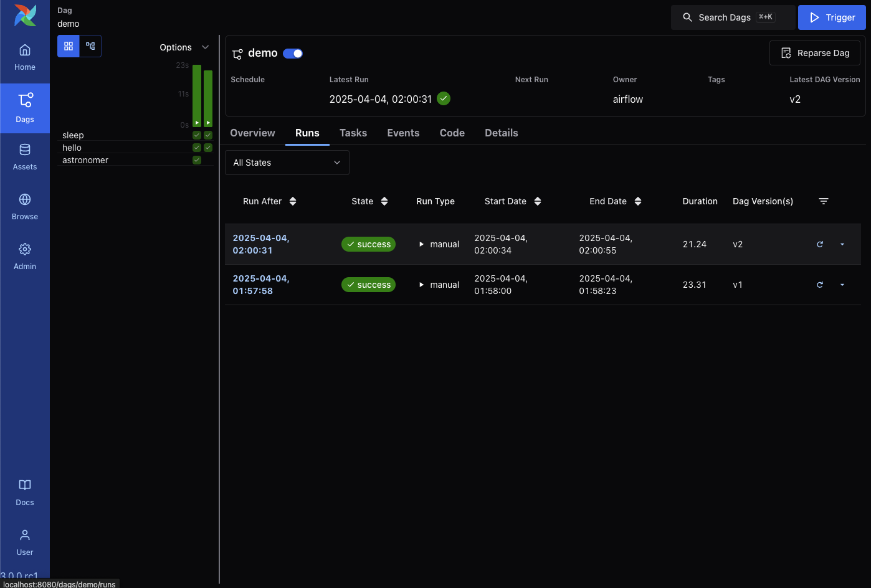Viewport: 871px width, 588px height.
Task: Open Admin settings in sidebar
Action: point(25,257)
